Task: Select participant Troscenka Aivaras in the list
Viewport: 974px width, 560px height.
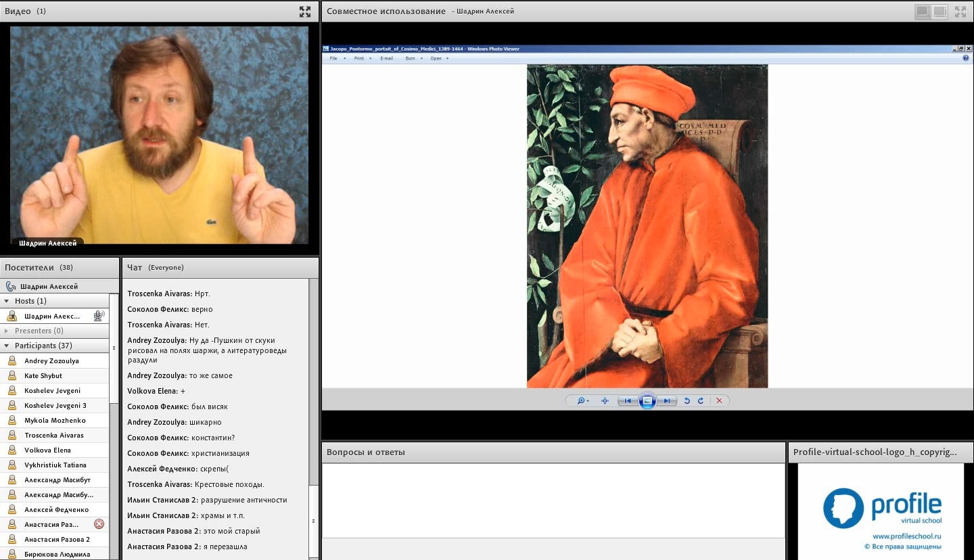Action: pyautogui.click(x=54, y=435)
